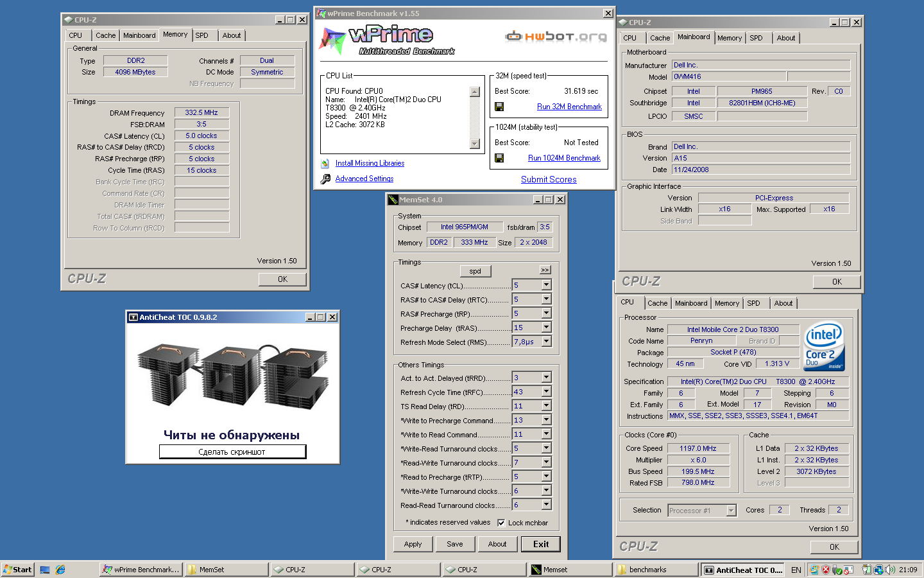
Task: Switch to AntiCheat TOC taskbar button
Action: pyautogui.click(x=743, y=570)
